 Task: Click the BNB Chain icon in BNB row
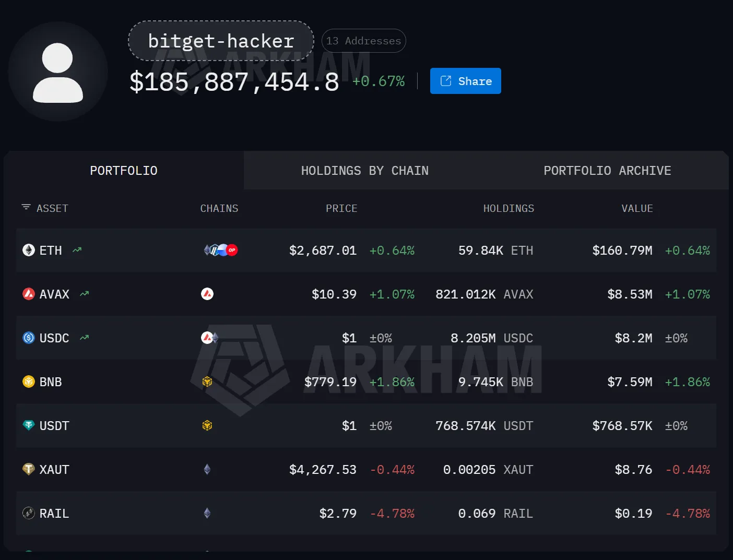(x=207, y=382)
